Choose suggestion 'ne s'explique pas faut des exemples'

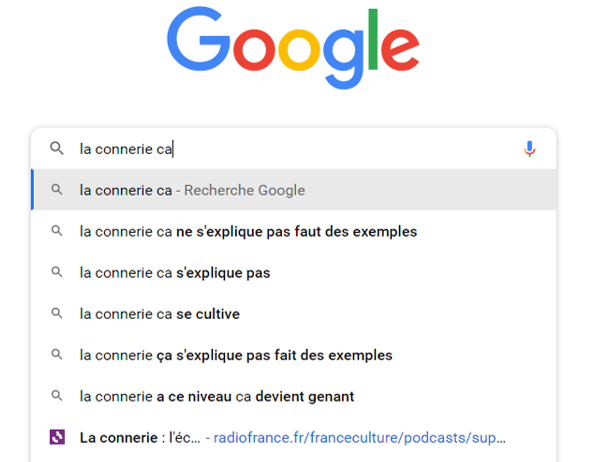[x=294, y=231]
